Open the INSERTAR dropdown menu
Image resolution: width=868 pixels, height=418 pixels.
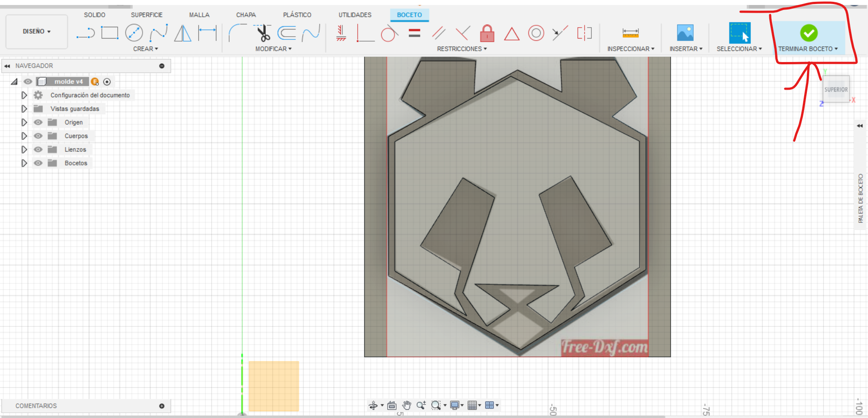pos(686,49)
